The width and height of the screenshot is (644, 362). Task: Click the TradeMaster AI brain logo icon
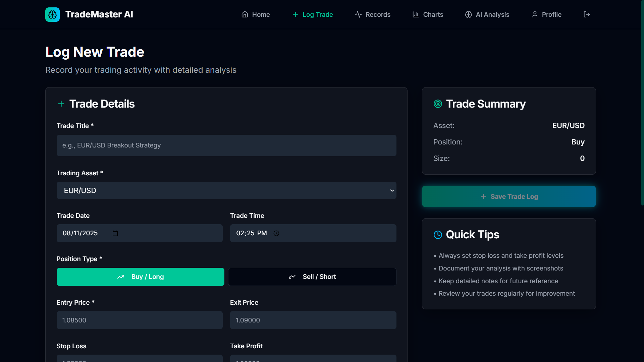pos(52,14)
